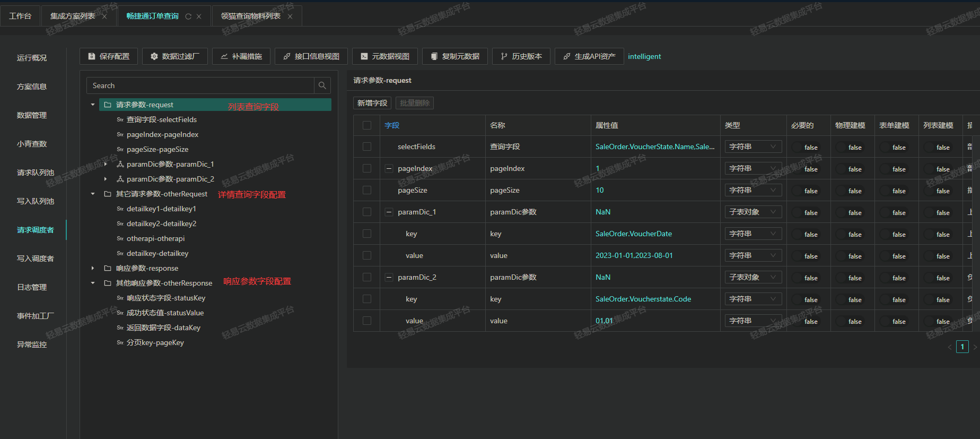Toggle 表单建模 switch for paramDic_1 row

894,212
